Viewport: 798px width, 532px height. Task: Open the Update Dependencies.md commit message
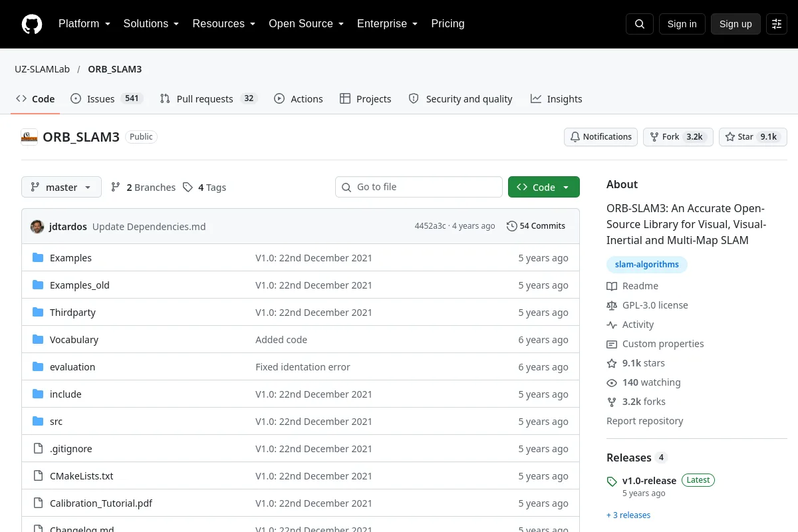[149, 227]
